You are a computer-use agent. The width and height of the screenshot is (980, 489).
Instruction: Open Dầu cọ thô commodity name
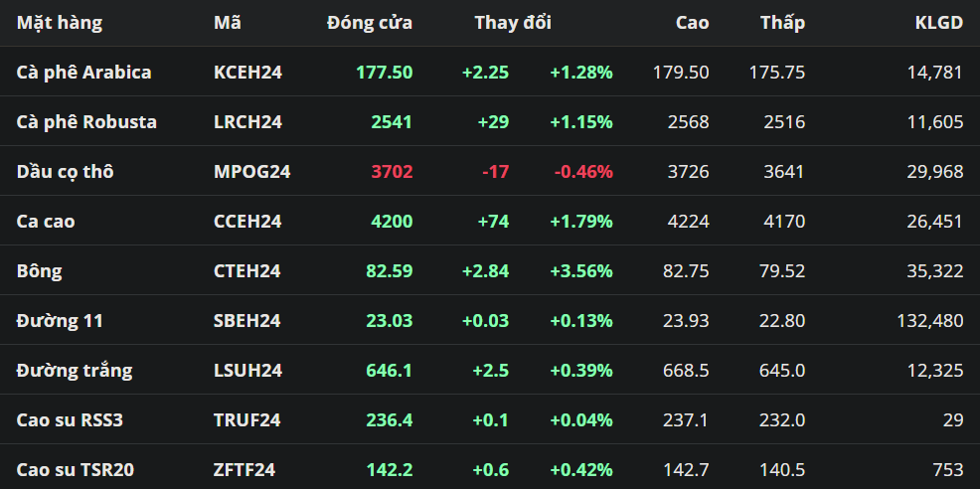coord(66,171)
